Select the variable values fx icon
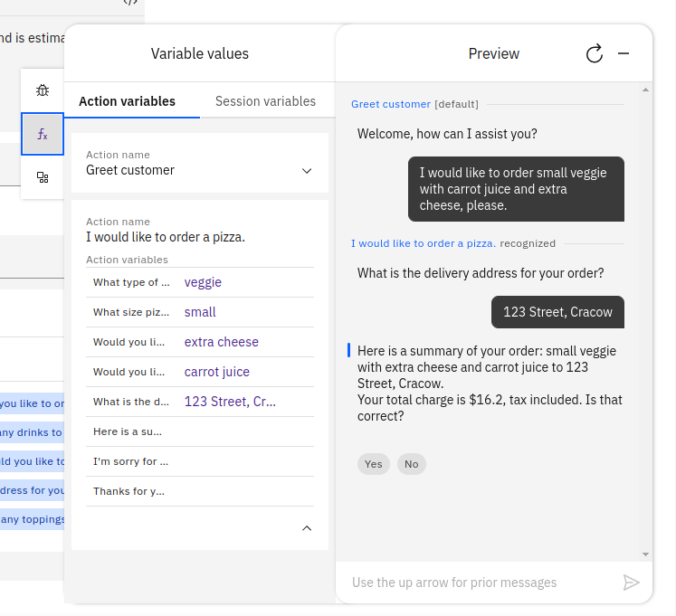The width and height of the screenshot is (676, 616). (x=43, y=134)
